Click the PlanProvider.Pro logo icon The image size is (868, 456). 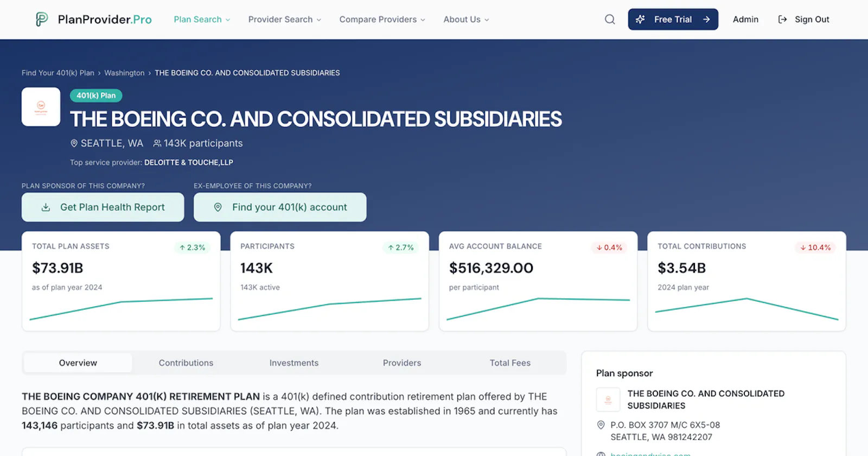(42, 20)
